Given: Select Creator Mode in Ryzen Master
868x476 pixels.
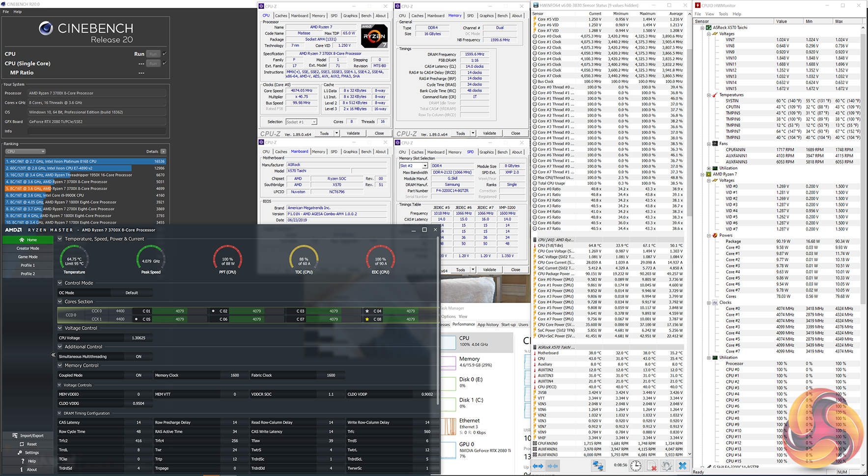Looking at the screenshot, I should tap(28, 248).
